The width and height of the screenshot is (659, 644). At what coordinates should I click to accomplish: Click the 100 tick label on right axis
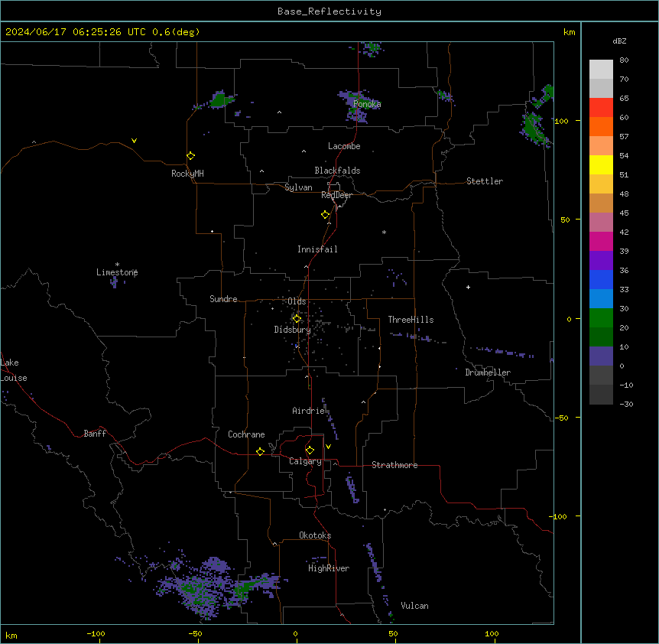[561, 121]
